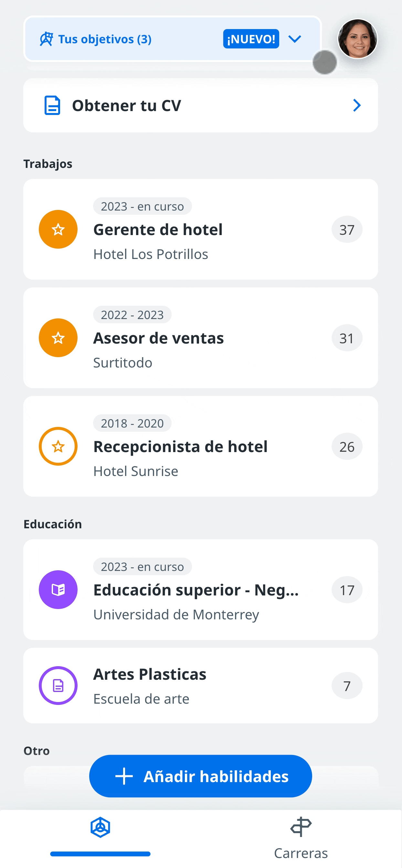Click the purple book icon for Educación superior

[58, 590]
